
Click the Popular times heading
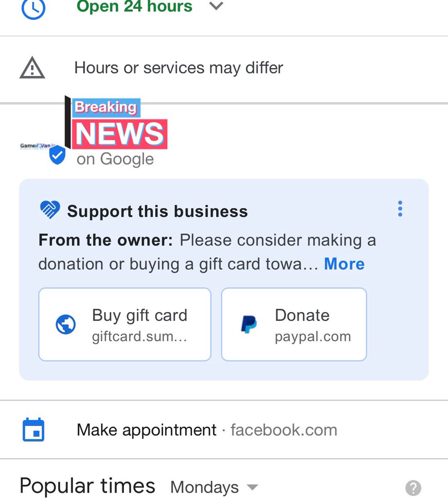tap(87, 486)
